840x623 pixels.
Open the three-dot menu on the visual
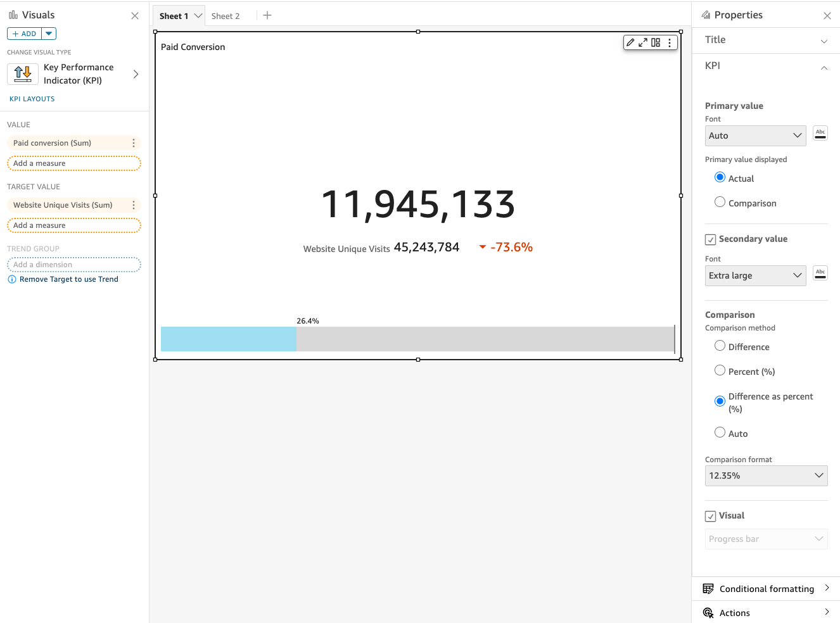(x=670, y=42)
